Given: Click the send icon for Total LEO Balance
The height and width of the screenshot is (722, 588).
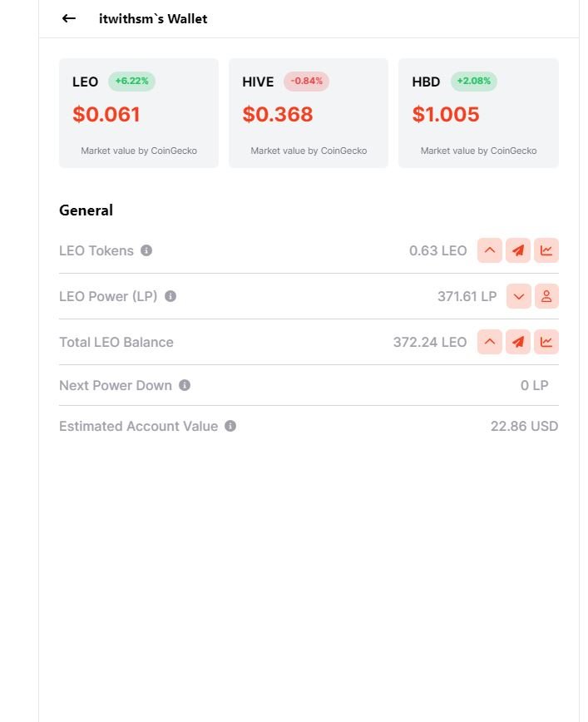Looking at the screenshot, I should (518, 342).
